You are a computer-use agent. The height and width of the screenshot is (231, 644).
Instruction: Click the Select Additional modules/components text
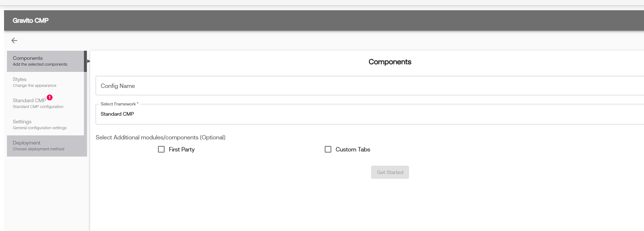click(x=161, y=138)
